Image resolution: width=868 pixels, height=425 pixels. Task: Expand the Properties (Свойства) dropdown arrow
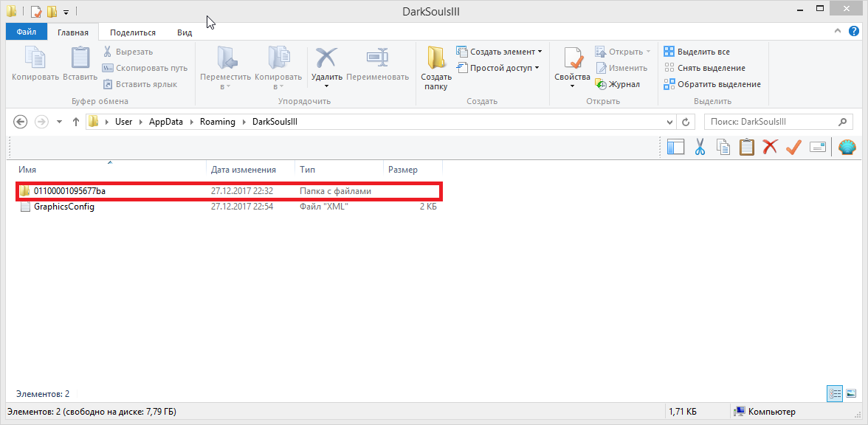pos(573,86)
